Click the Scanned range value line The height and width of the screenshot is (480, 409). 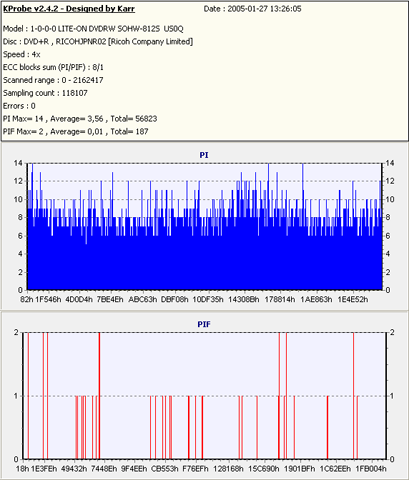tap(53, 80)
